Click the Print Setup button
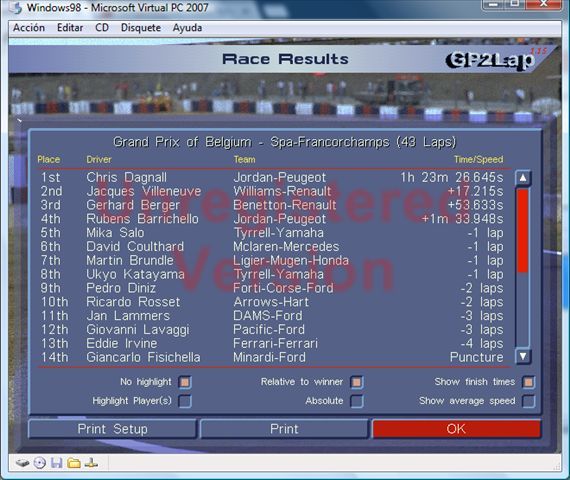The height and width of the screenshot is (480, 570). (112, 429)
